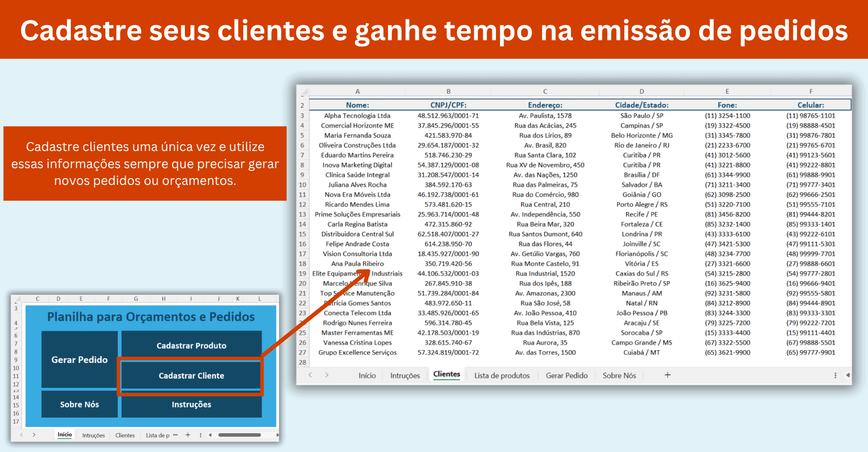Add new sheet in small menu spreadsheet
The width and height of the screenshot is (868, 452).
188,435
